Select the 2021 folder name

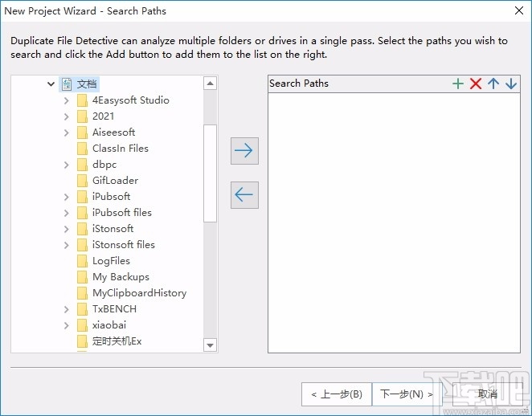[103, 116]
